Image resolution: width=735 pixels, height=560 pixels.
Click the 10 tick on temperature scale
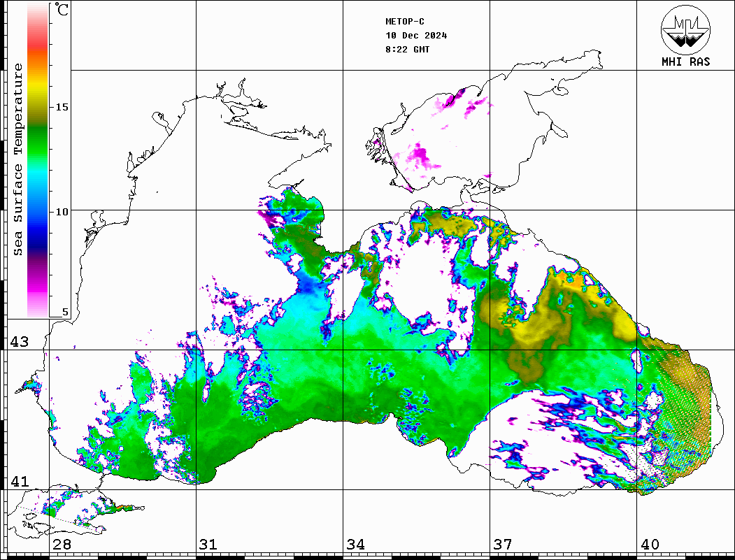point(62,212)
